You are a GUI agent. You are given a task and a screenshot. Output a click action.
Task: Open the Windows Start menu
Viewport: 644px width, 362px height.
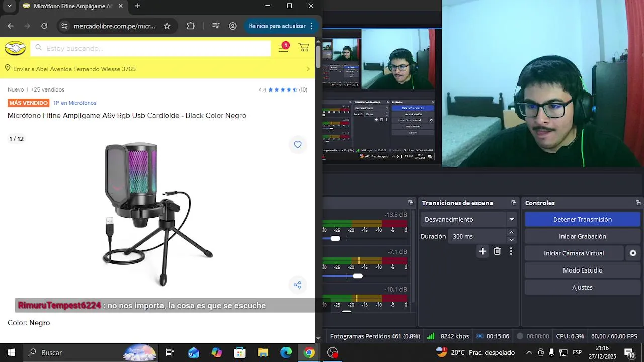coord(11,352)
